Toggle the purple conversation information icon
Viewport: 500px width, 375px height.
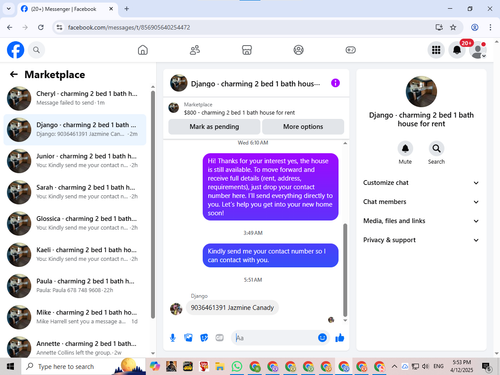335,83
